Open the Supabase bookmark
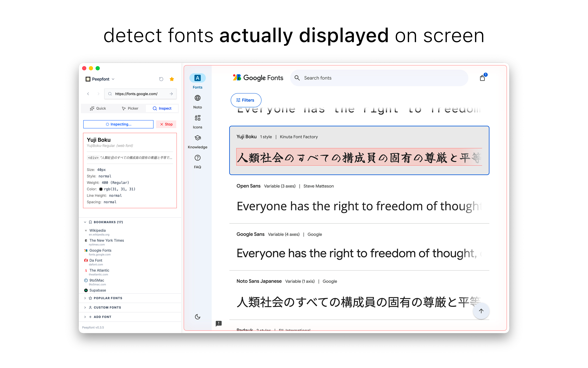Screen dimensions: 588x368 tap(97, 290)
